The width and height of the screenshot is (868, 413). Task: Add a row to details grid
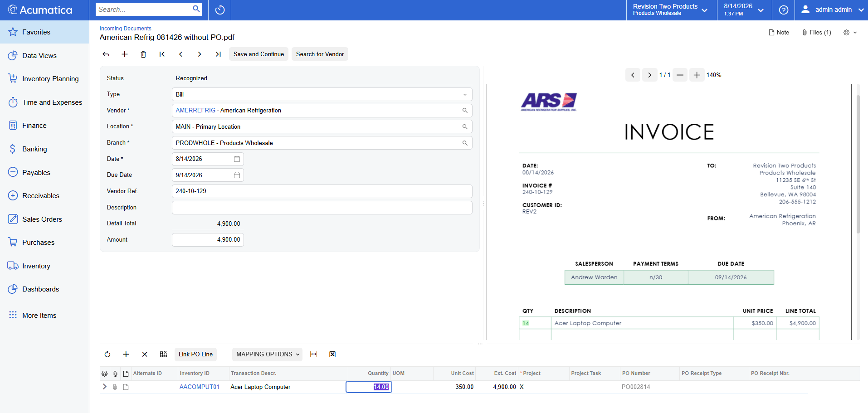point(126,354)
